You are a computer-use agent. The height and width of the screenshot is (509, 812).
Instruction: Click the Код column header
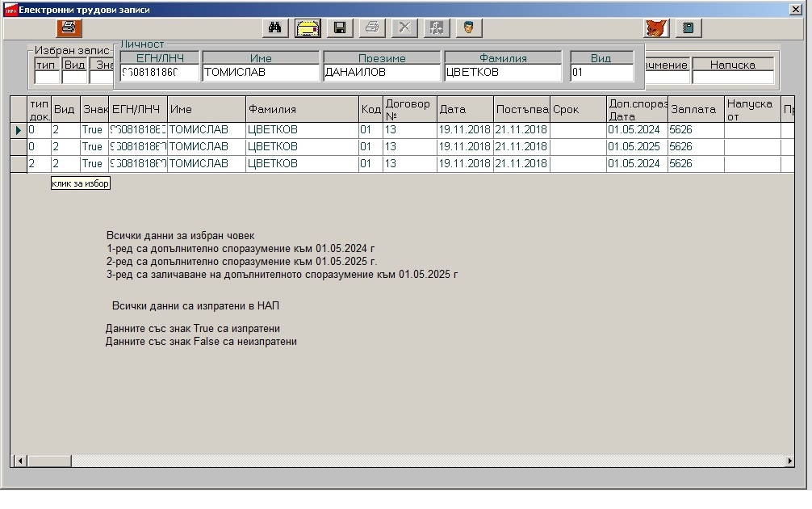pyautogui.click(x=370, y=109)
